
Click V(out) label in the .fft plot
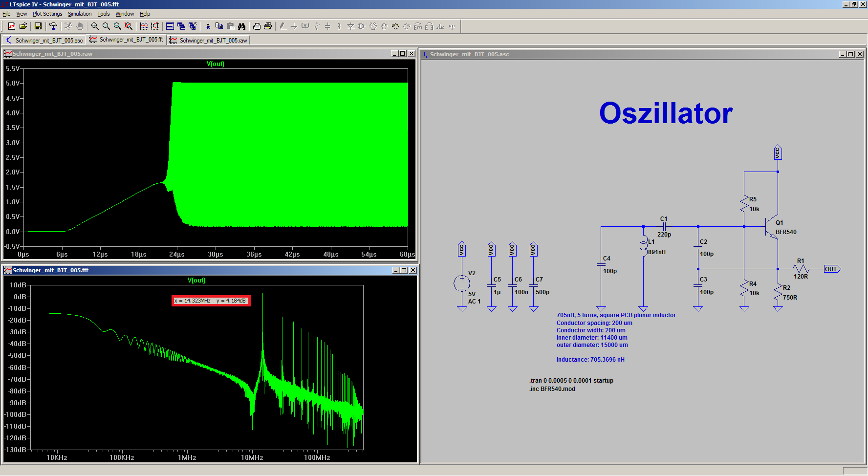196,281
